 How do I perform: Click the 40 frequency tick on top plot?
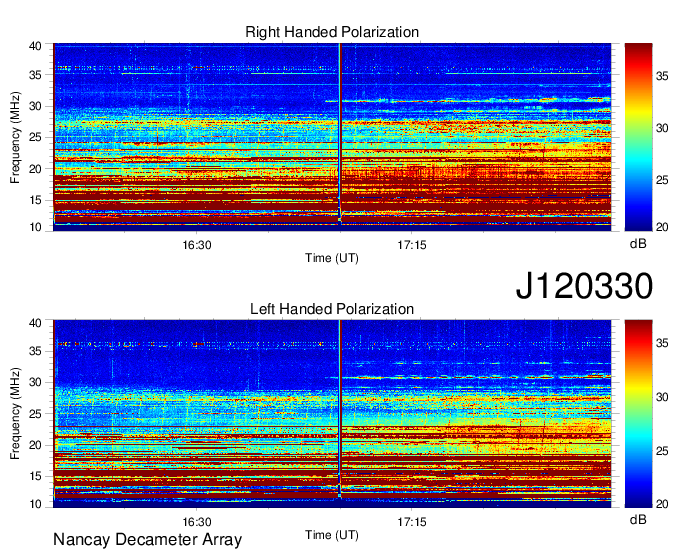tap(35, 46)
